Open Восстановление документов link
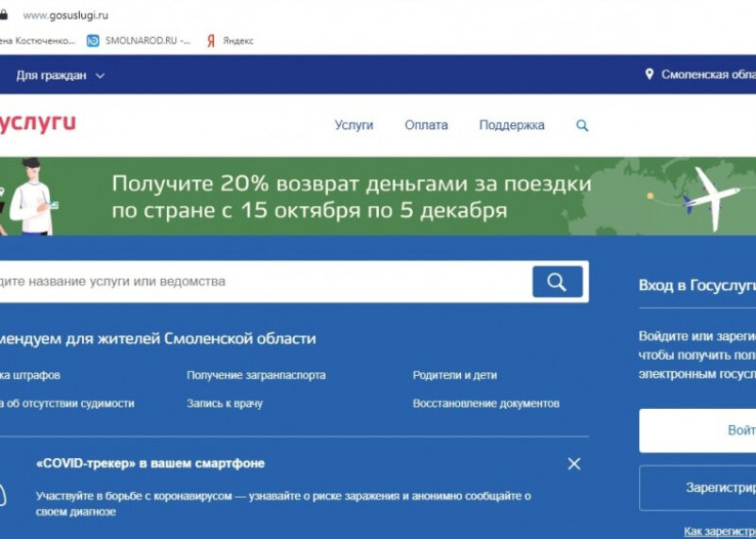756x539 pixels. coord(486,403)
